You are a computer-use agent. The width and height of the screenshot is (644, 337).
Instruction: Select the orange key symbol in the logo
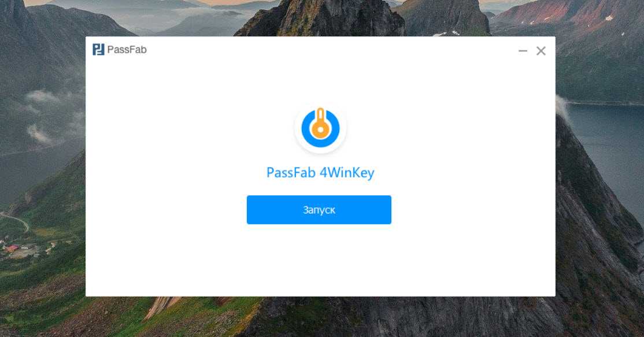click(x=320, y=123)
